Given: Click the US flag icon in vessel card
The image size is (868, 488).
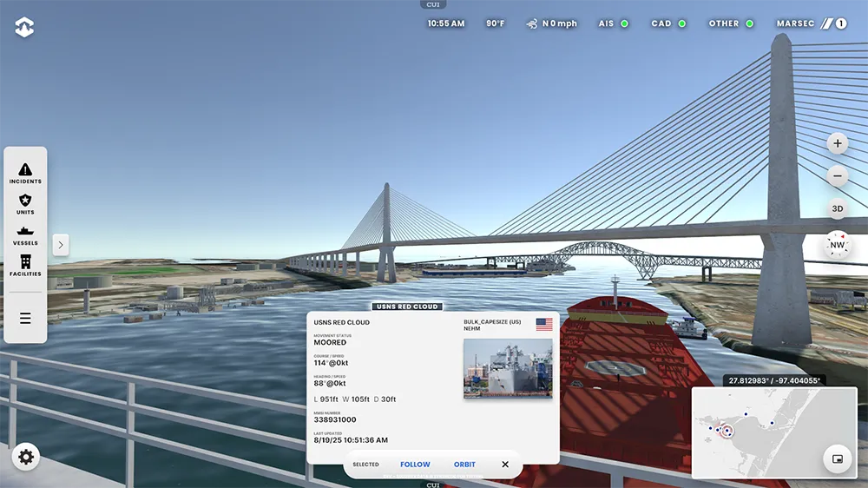Looking at the screenshot, I should click(x=544, y=325).
